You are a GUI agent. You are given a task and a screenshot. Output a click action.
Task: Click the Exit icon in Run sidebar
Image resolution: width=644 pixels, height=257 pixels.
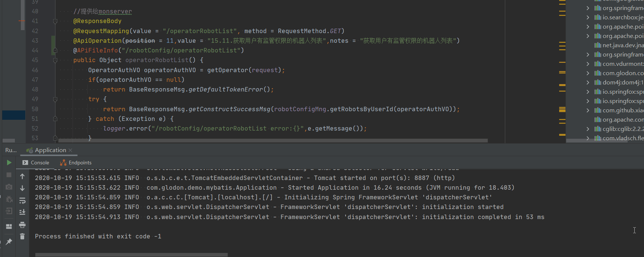click(x=9, y=211)
